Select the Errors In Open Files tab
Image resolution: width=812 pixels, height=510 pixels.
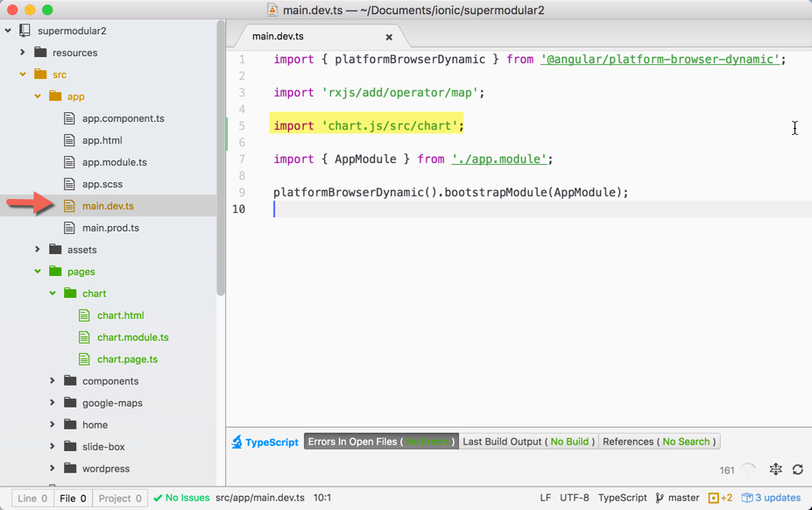click(x=381, y=442)
